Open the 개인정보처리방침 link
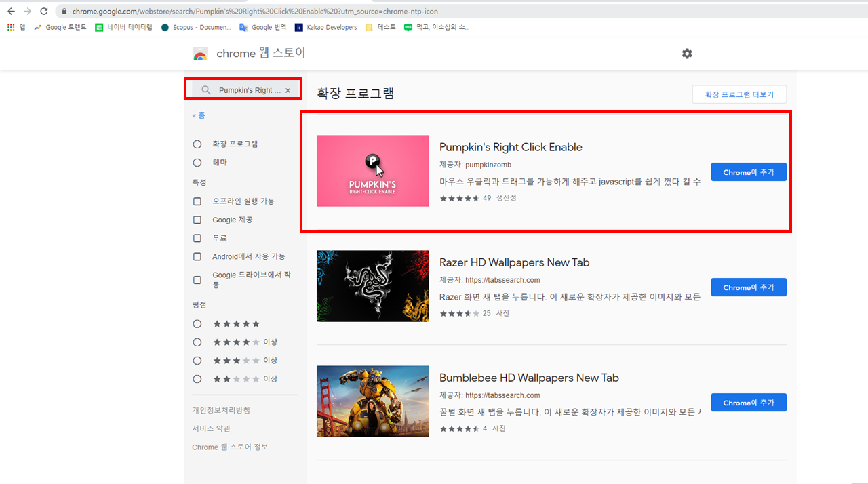The height and width of the screenshot is (484, 868). [221, 410]
